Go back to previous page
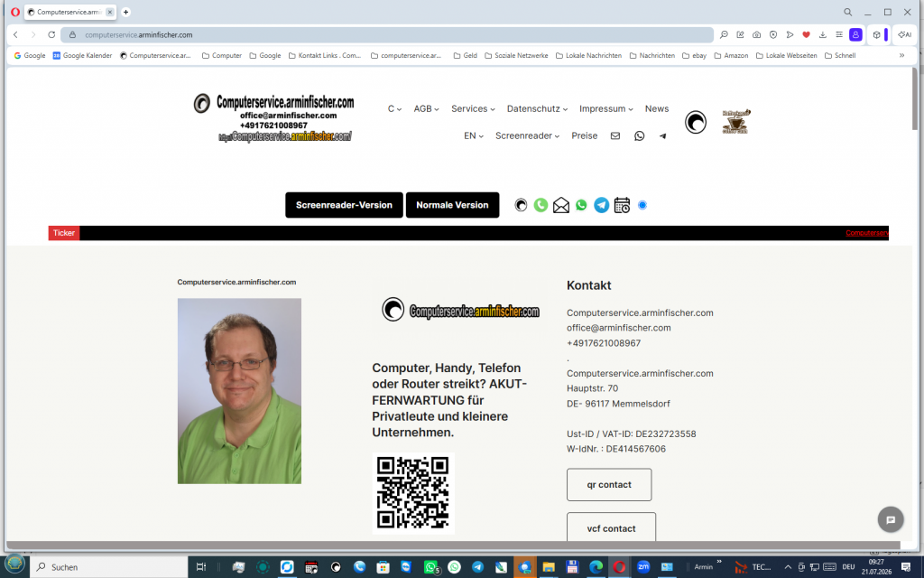 click(x=16, y=35)
